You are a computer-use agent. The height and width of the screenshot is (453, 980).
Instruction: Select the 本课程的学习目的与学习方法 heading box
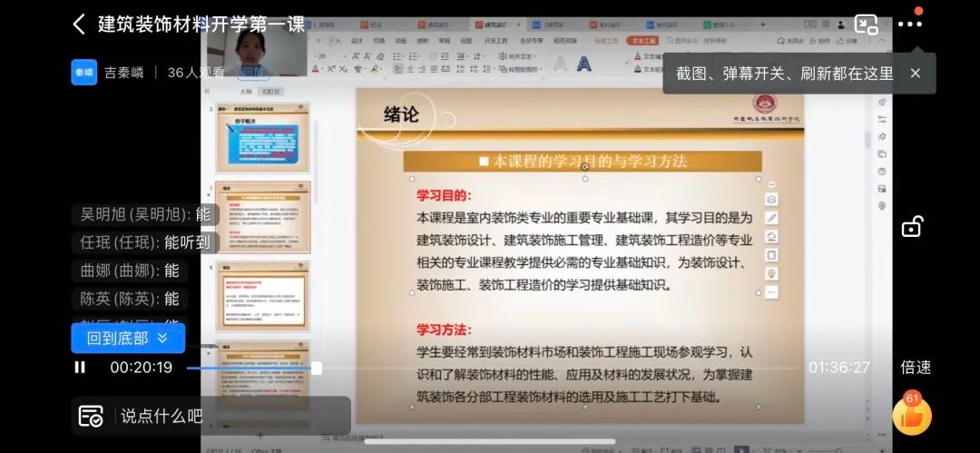tap(584, 162)
